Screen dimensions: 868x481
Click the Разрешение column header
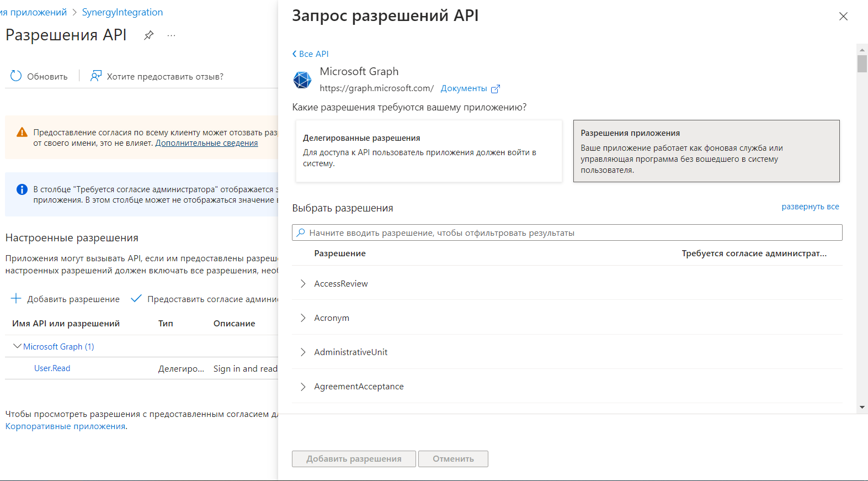point(340,253)
